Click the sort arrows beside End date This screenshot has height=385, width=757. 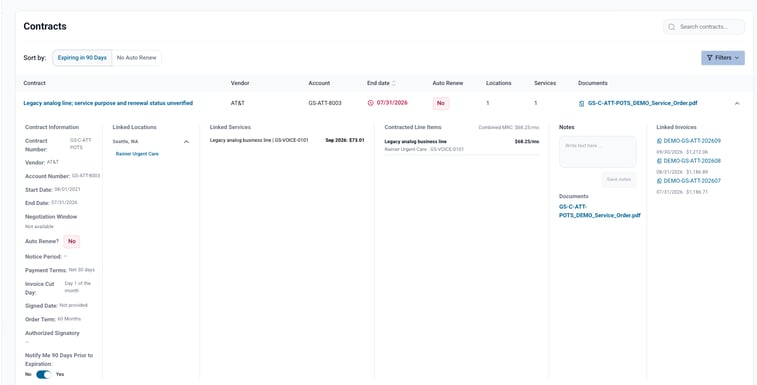(x=394, y=83)
